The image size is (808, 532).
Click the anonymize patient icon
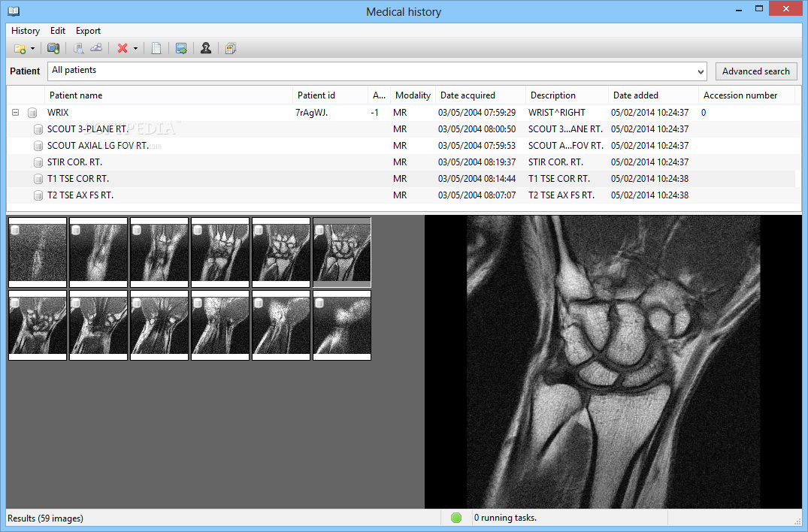coord(206,48)
